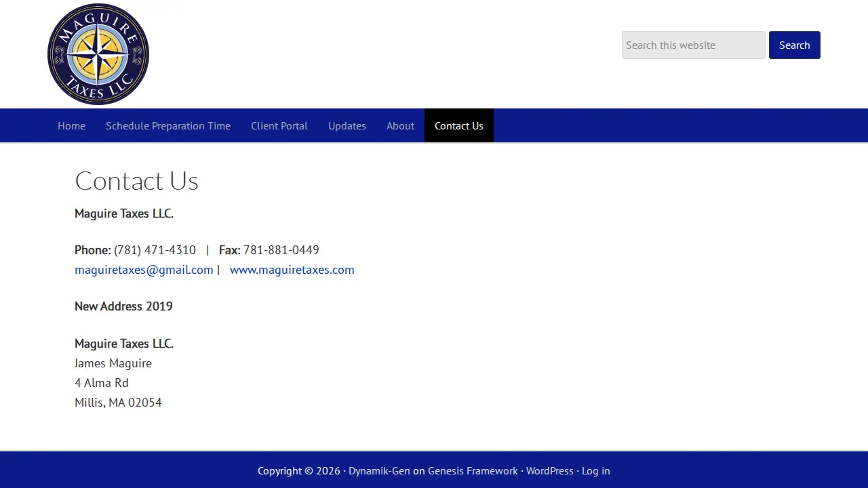
Task: Select the Contact Us menu item
Action: click(459, 125)
